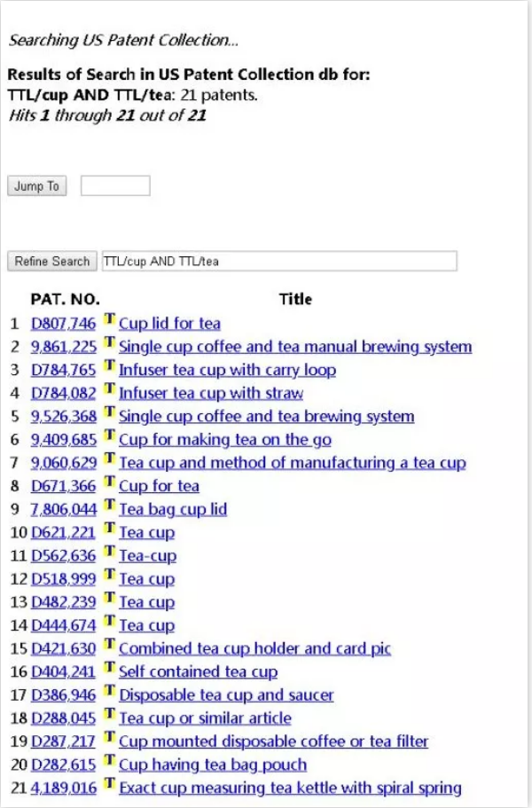The image size is (532, 808).
Task: Click the search query field with TTL/cup AND TTL/tea
Action: coord(279,262)
